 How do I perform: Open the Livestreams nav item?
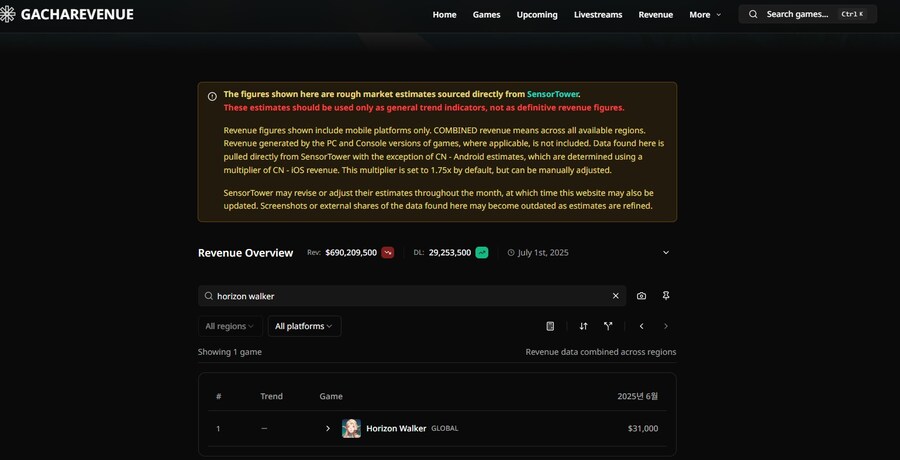click(598, 15)
